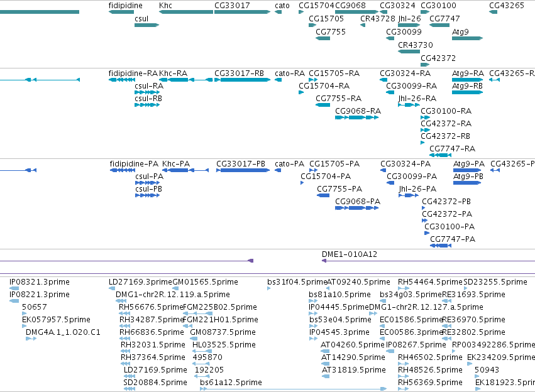The width and height of the screenshot is (535, 392).
Task: Select the RH46502.5prime EST label
Action: [430, 357]
